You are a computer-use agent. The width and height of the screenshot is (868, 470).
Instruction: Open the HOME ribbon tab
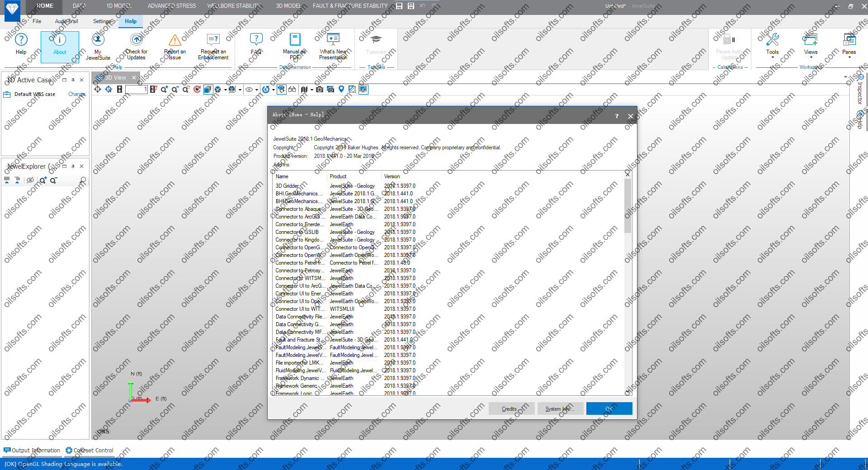point(45,6)
